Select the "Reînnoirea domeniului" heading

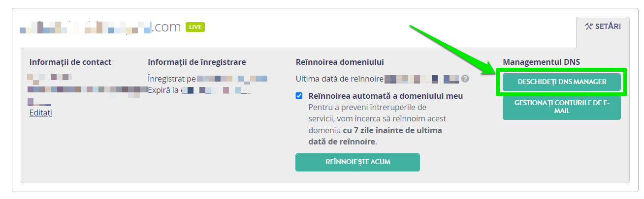point(340,62)
